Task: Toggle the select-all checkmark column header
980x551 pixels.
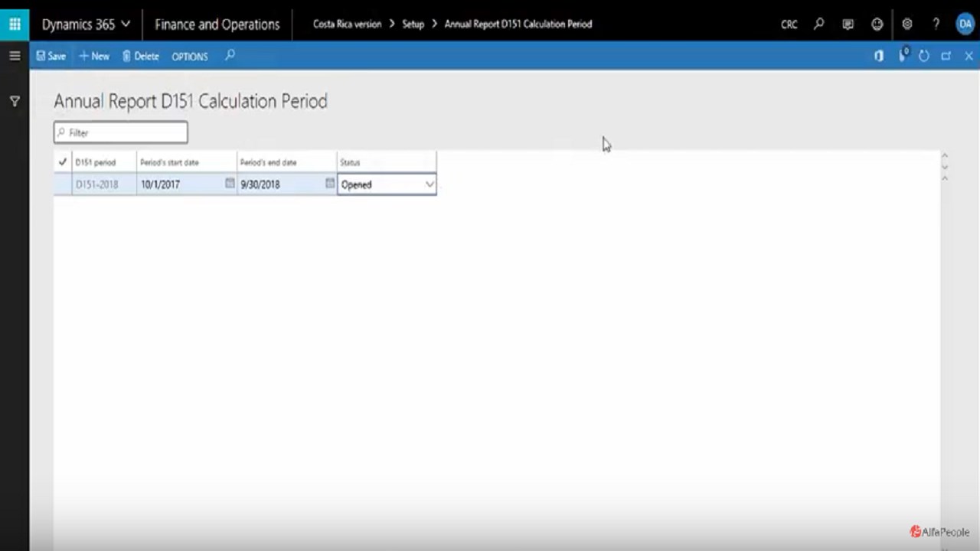Action: (63, 162)
